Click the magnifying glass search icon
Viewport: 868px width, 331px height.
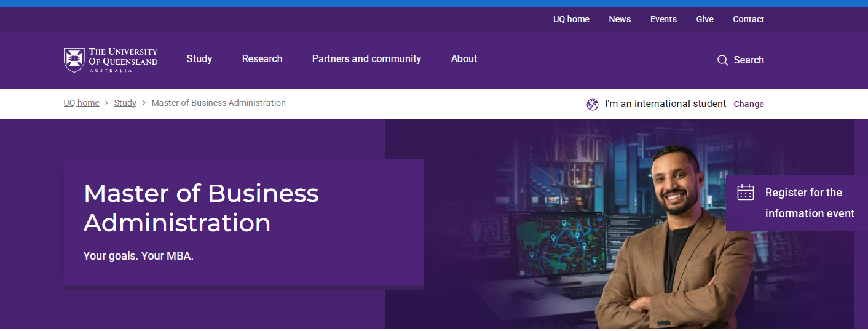tap(722, 60)
